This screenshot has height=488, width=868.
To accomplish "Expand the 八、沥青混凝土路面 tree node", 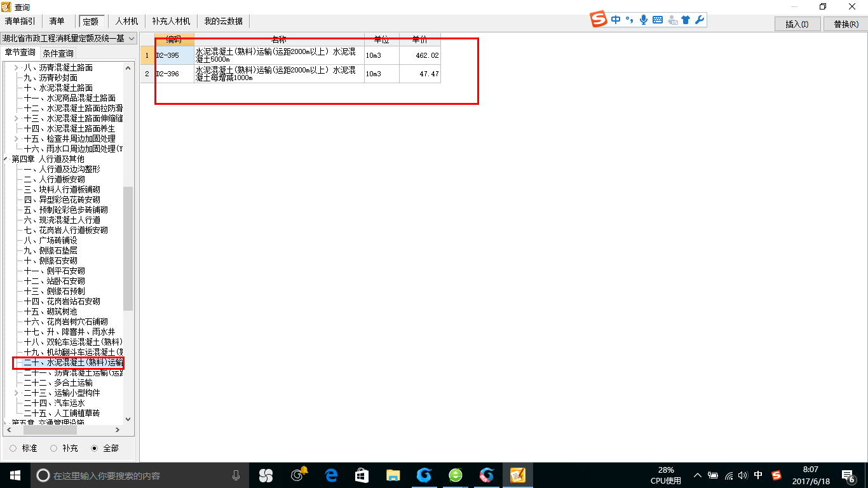I will [x=17, y=67].
